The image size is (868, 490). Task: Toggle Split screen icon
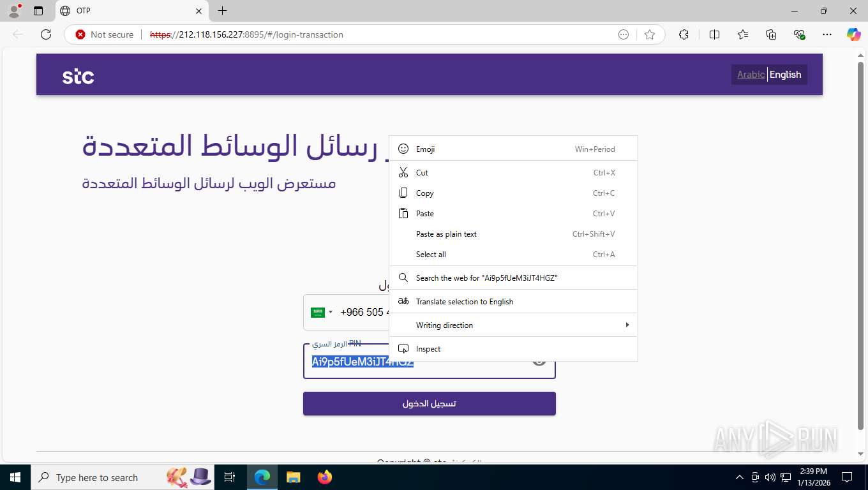[714, 34]
